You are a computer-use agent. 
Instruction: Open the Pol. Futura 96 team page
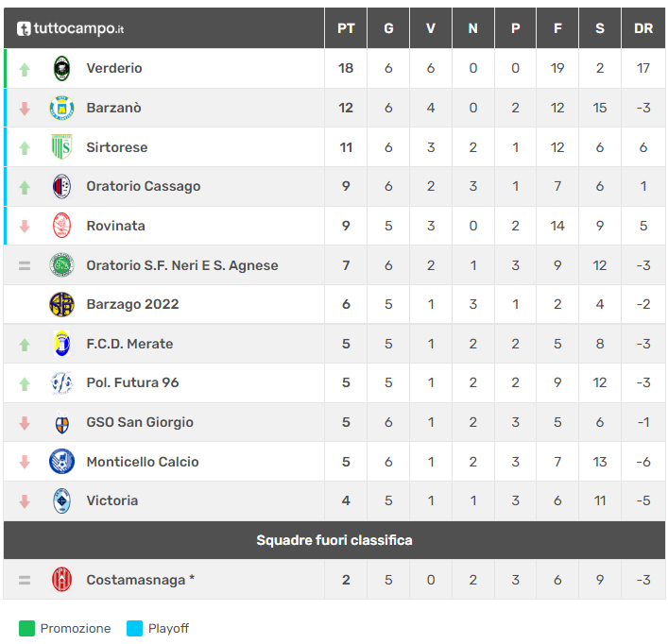coord(132,382)
